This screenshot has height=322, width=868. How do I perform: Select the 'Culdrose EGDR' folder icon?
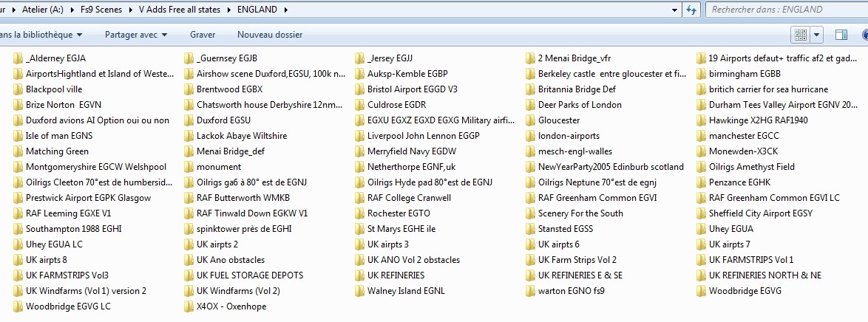tap(360, 105)
